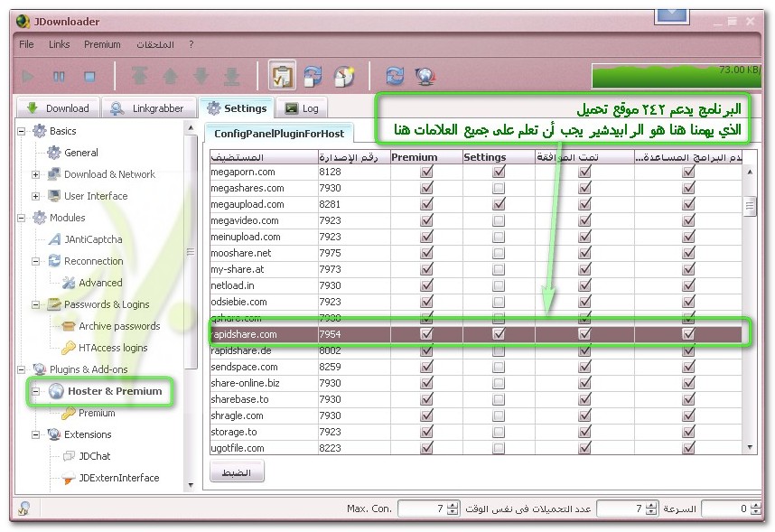Click the الضبط button below table
The width and height of the screenshot is (775, 532).
[237, 472]
